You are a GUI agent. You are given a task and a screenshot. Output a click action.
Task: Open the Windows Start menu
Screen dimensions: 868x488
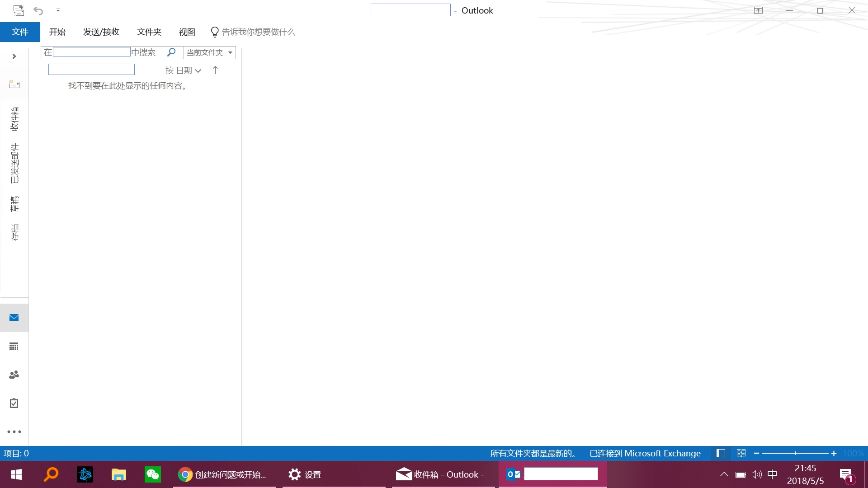pos(16,474)
